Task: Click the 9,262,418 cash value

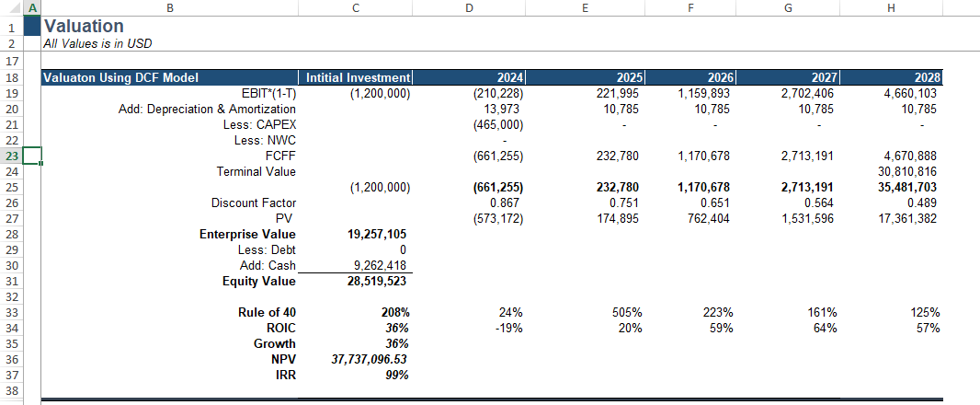Action: [380, 265]
